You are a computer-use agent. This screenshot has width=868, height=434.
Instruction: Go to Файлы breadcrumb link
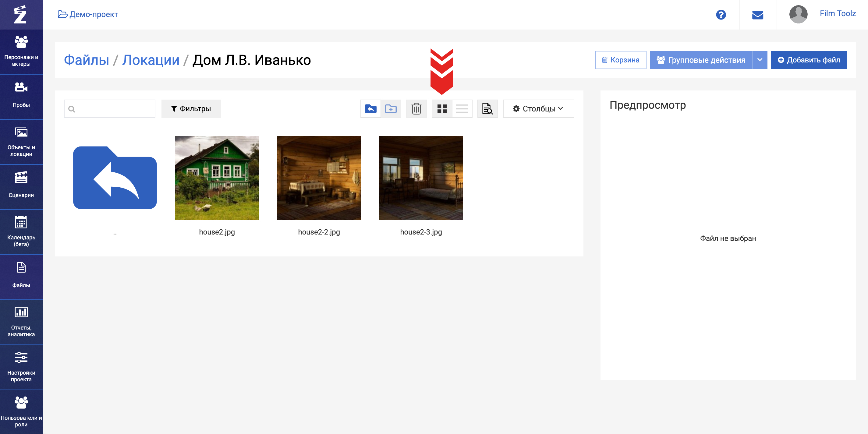coord(87,60)
